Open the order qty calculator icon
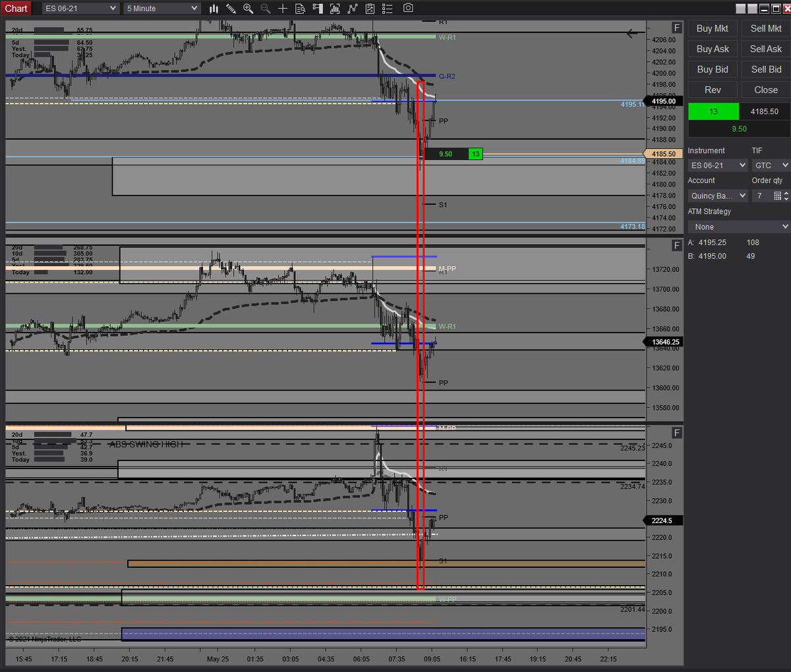The width and height of the screenshot is (791, 672). click(777, 196)
